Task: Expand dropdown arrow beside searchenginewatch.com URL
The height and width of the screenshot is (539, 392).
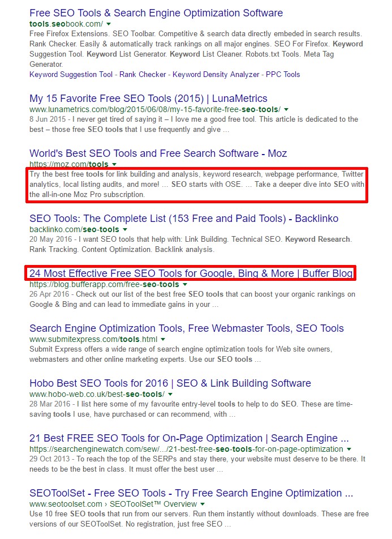Action: coord(349,450)
